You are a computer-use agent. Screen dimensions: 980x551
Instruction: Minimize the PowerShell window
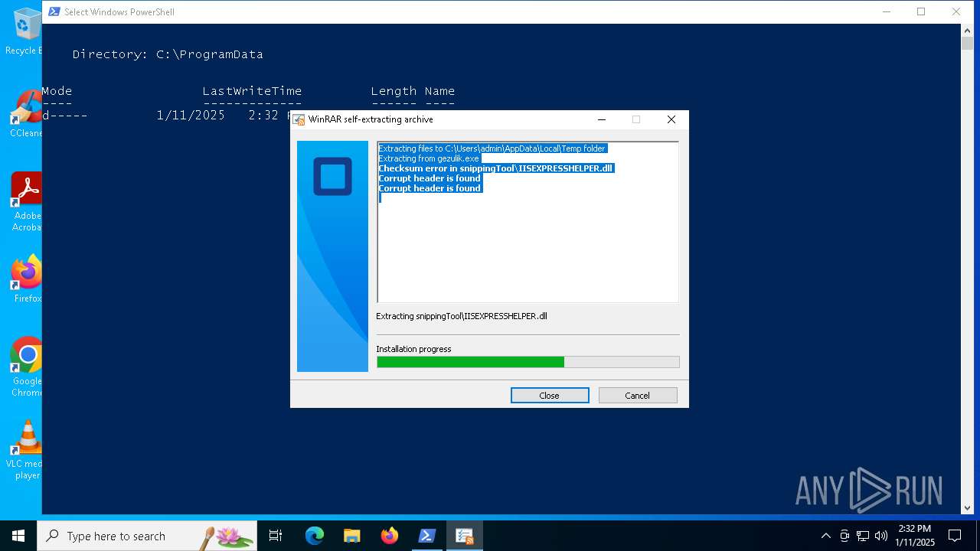coord(887,11)
